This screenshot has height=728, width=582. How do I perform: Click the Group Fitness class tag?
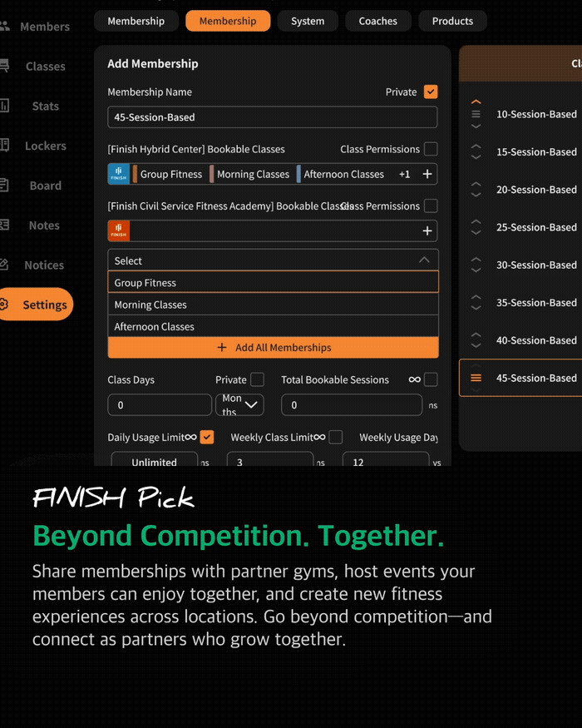tap(171, 174)
